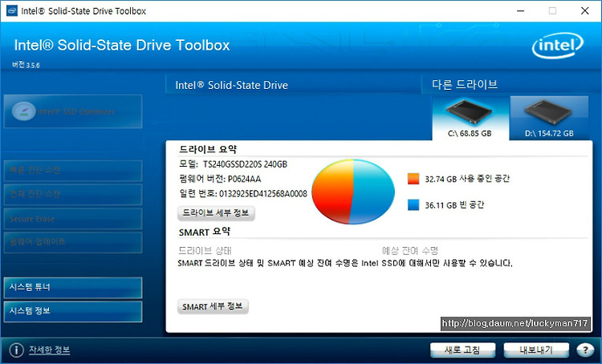The height and width of the screenshot is (364, 602).
Task: Click the serial number 0132925ED412568A0008
Action: (x=263, y=194)
